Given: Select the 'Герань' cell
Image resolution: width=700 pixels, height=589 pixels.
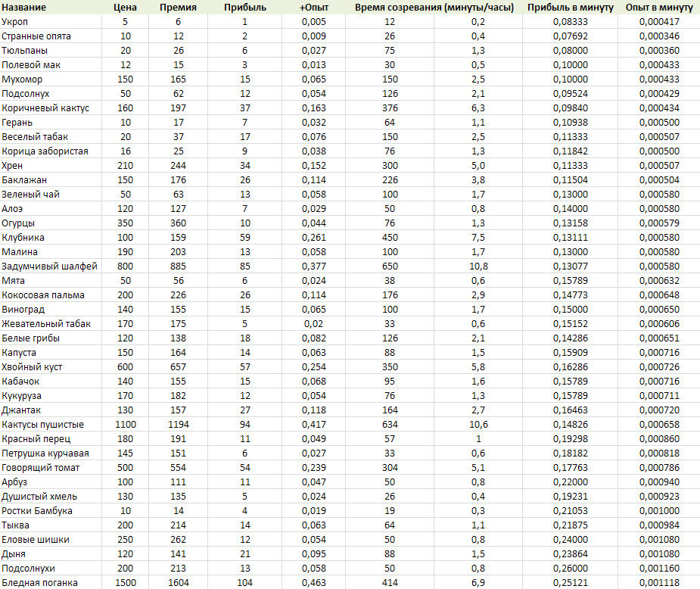Looking at the screenshot, I should click(17, 123).
